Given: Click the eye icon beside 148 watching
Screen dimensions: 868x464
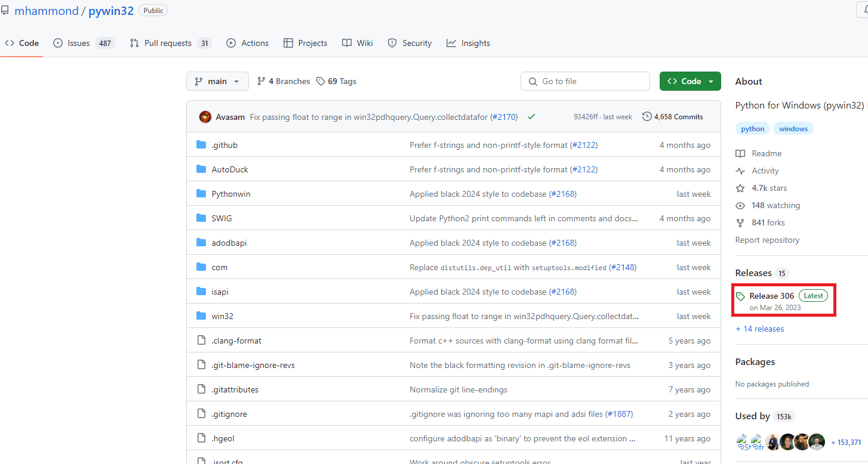Looking at the screenshot, I should click(x=740, y=205).
